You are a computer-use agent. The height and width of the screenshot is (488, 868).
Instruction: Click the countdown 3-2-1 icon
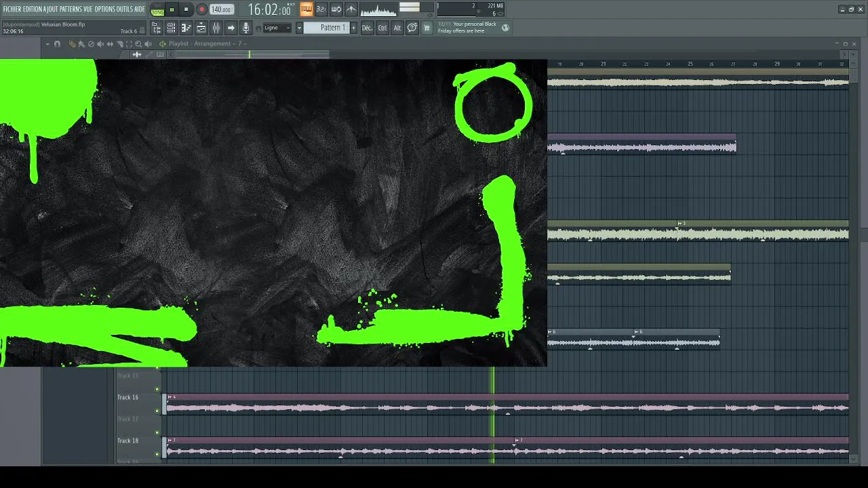[x=321, y=9]
